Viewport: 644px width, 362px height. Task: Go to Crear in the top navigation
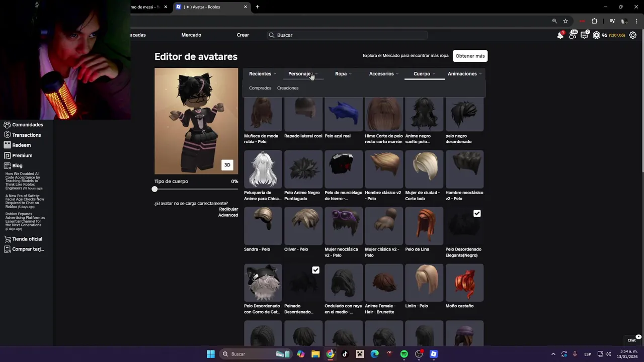pos(243,35)
